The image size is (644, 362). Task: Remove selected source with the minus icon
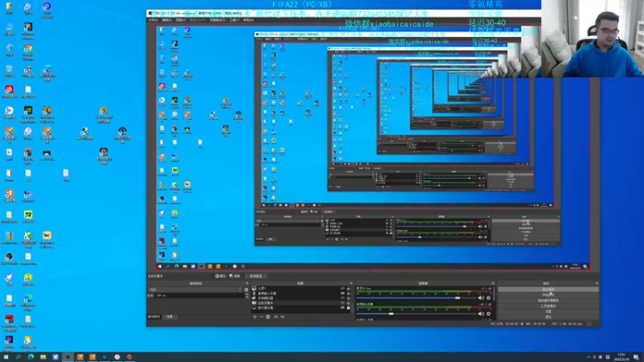point(261,317)
